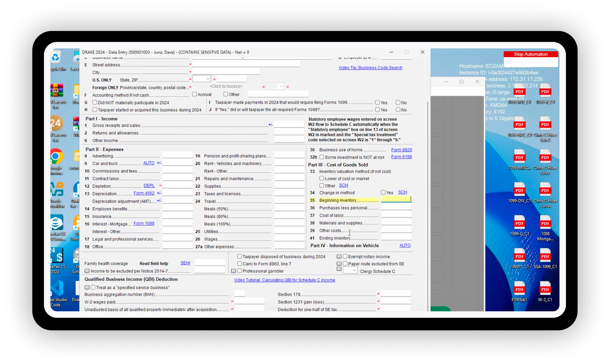Click the Drake data entry vertical scrollbar
The height and width of the screenshot is (364, 610).
pyautogui.click(x=428, y=206)
